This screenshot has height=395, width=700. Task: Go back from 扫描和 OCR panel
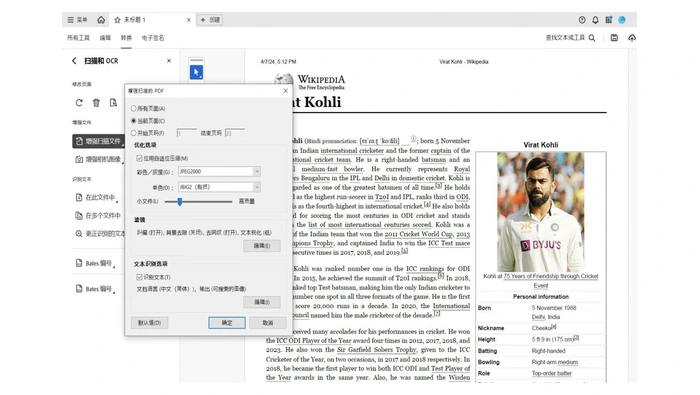74,61
